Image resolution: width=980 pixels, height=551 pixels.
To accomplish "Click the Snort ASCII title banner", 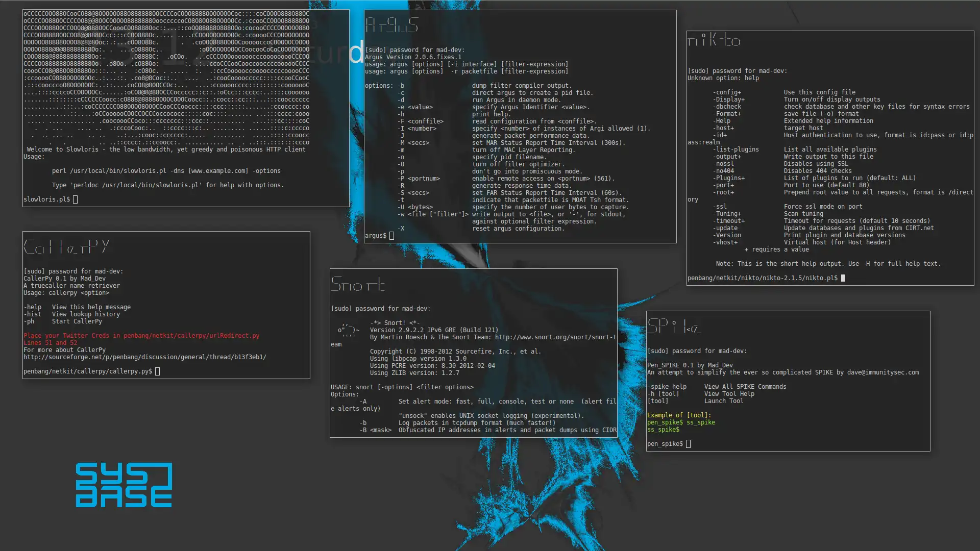I will [357, 284].
